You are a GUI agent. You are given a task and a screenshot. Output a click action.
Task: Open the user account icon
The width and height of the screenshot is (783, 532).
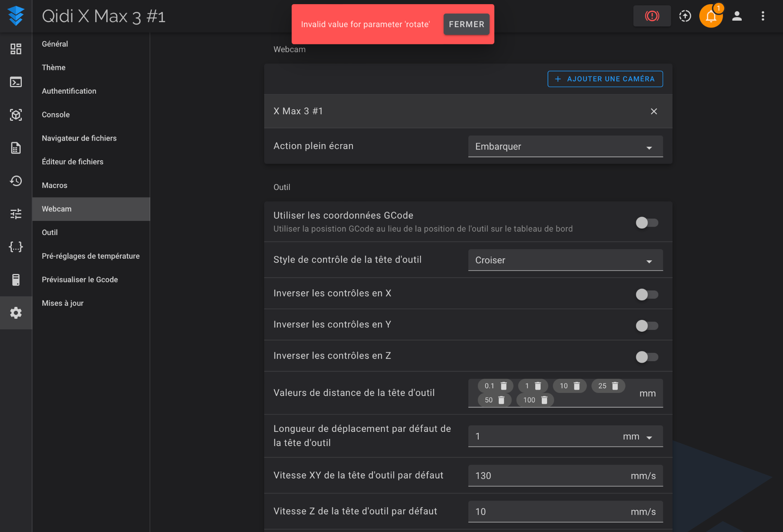click(737, 16)
